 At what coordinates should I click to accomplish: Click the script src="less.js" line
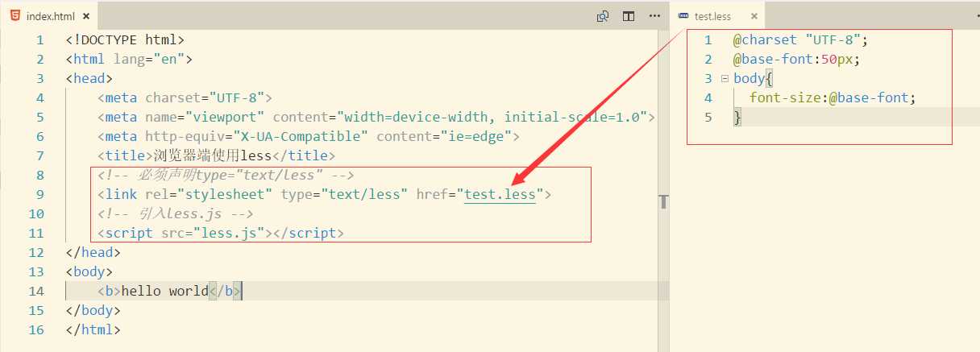pos(221,233)
